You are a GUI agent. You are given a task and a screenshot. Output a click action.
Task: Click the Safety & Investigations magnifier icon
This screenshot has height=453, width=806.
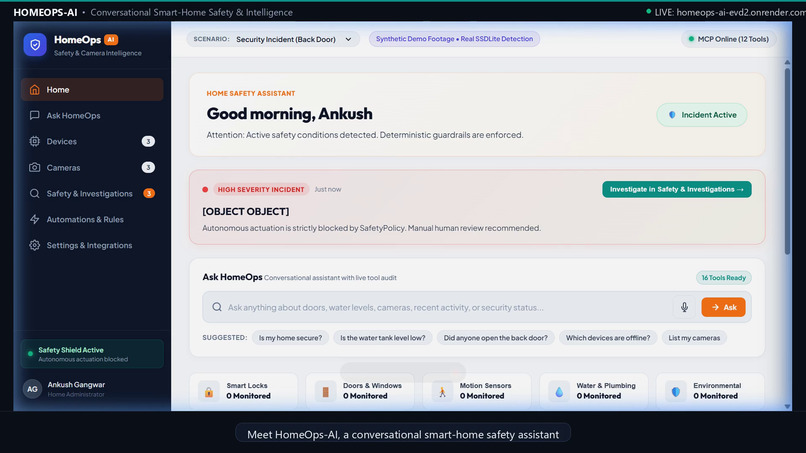tap(34, 193)
